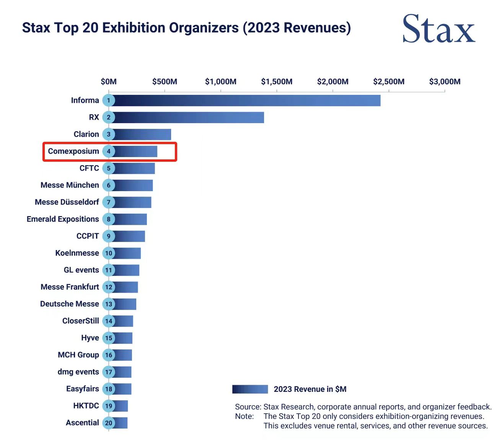Click the rank 15 circle badge
The height and width of the screenshot is (440, 504).
click(109, 338)
